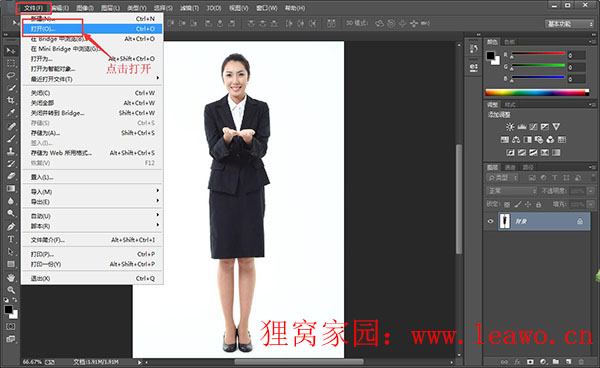600x368 pixels.
Task: Select the Gradient tool
Action: [11, 189]
